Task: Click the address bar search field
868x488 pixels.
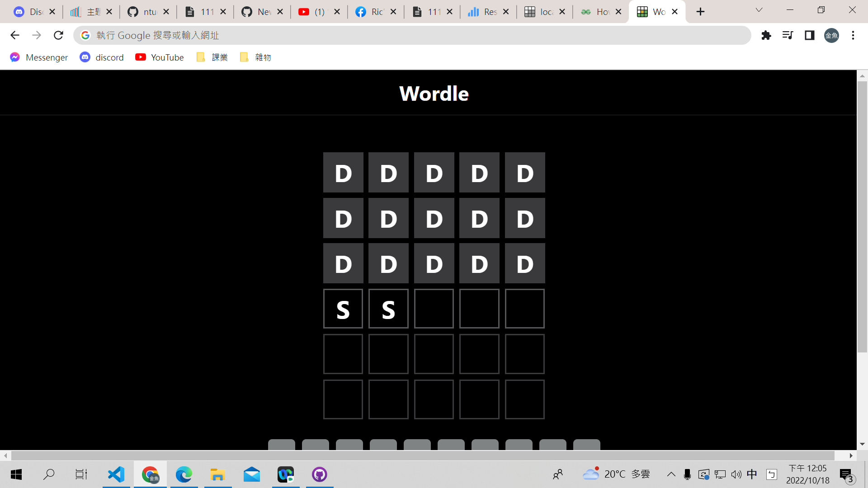Action: point(412,35)
